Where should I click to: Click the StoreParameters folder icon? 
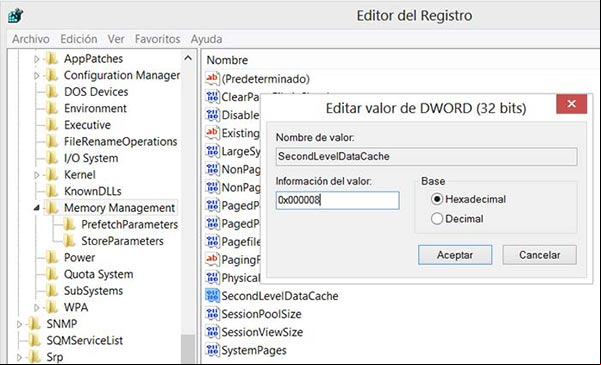point(69,241)
